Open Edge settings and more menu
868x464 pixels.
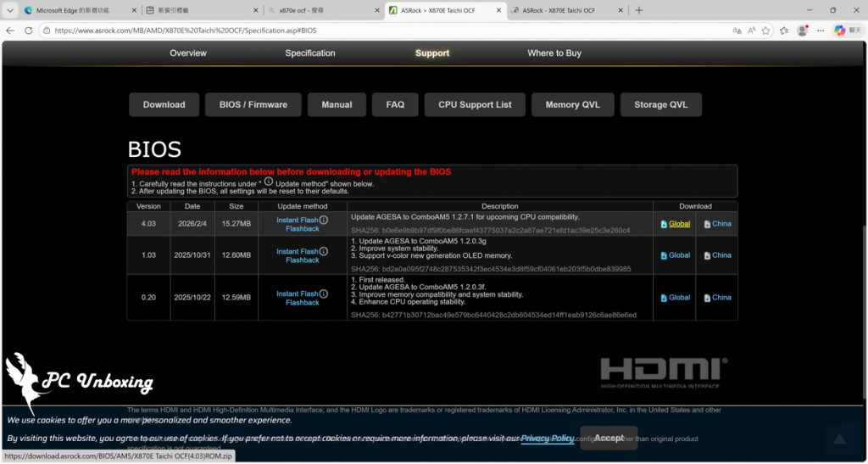pyautogui.click(x=821, y=31)
